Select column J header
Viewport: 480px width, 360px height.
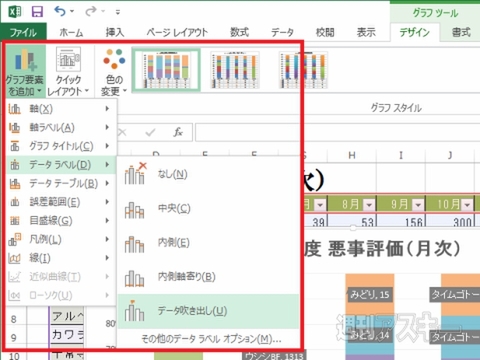pyautogui.click(x=450, y=155)
